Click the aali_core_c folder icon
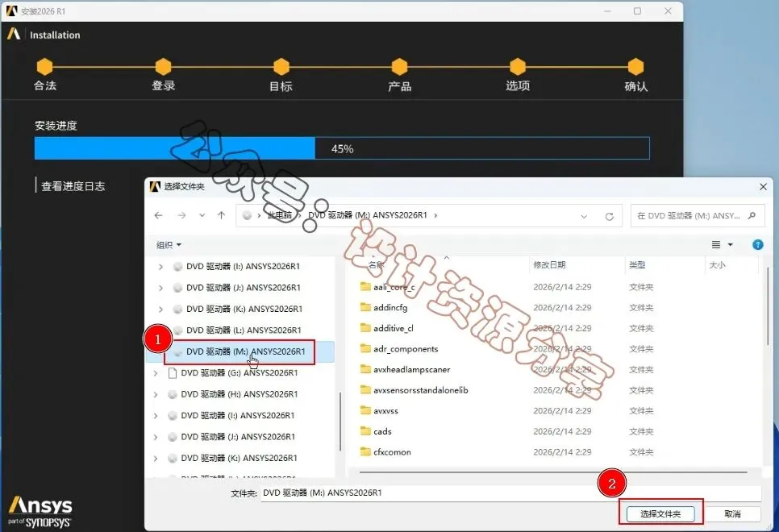This screenshot has width=779, height=532. click(365, 287)
